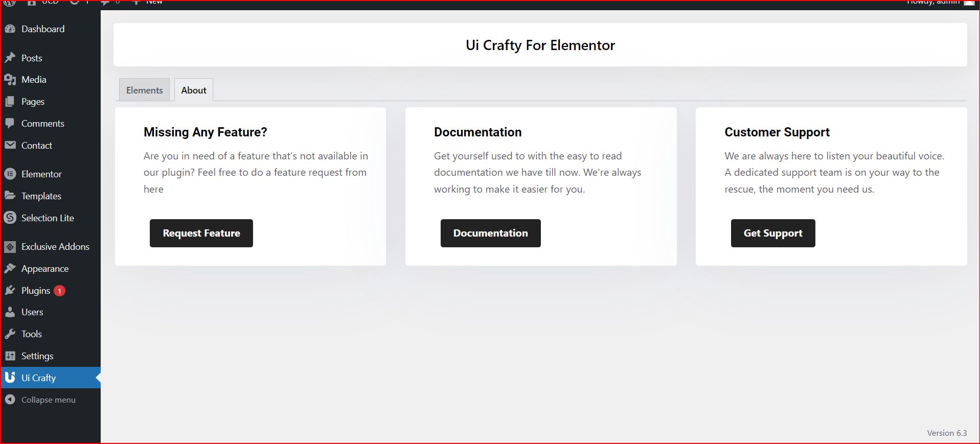Click the Elementor logo icon
The width and height of the screenshot is (980, 444).
coord(10,174)
